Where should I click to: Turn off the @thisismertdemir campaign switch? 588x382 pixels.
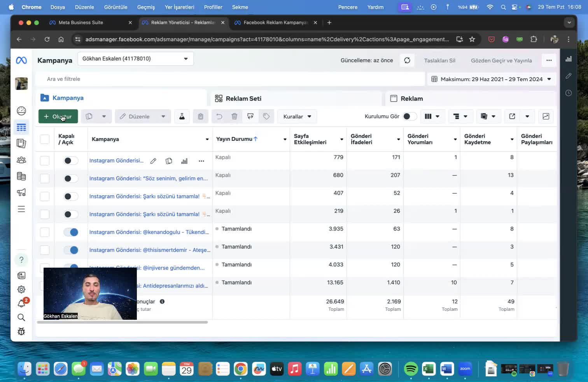click(x=71, y=250)
